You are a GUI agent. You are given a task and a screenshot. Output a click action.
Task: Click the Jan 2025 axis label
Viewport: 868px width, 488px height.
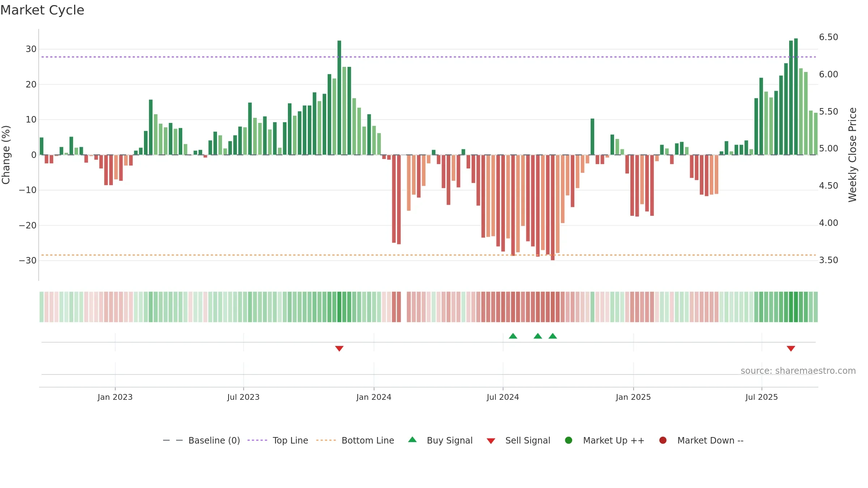coord(633,397)
